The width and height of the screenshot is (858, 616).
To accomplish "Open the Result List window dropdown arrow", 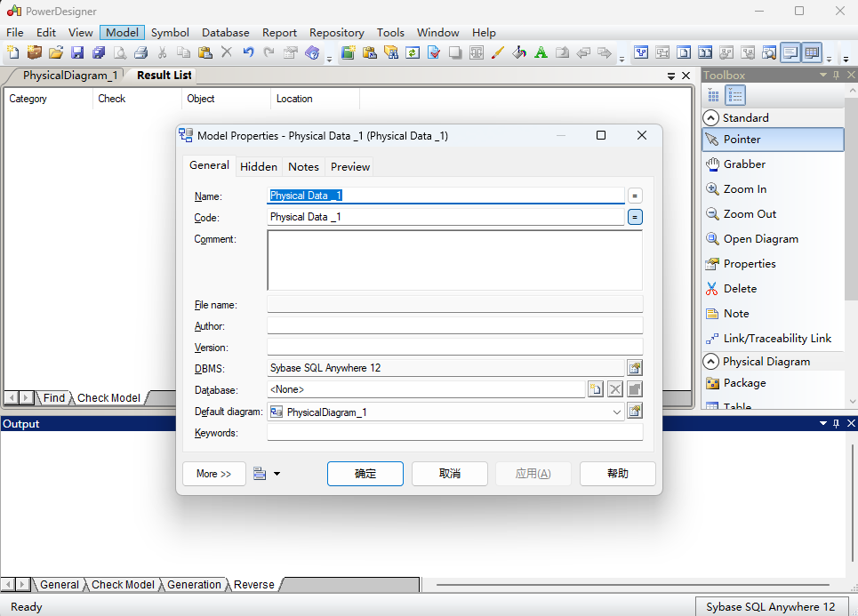I will coord(671,76).
